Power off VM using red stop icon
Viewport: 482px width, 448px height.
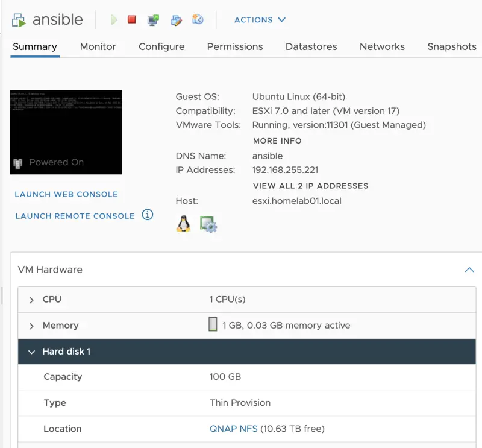click(131, 19)
